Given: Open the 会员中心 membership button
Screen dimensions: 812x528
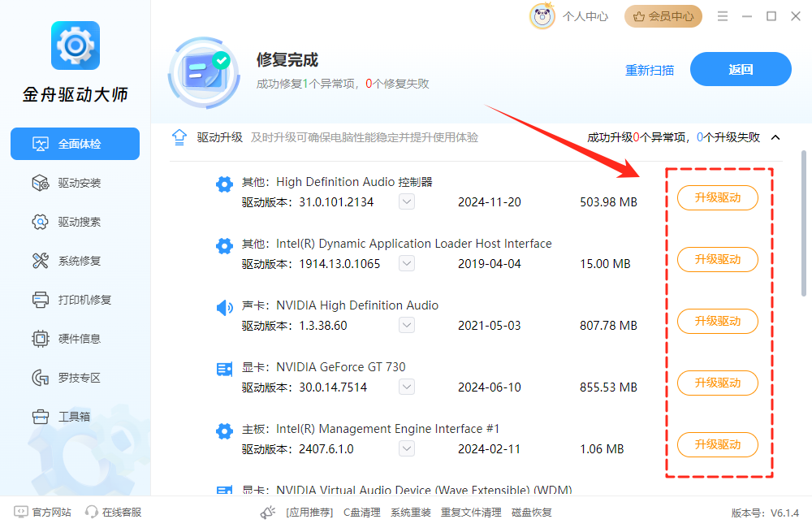Looking at the screenshot, I should tap(663, 16).
